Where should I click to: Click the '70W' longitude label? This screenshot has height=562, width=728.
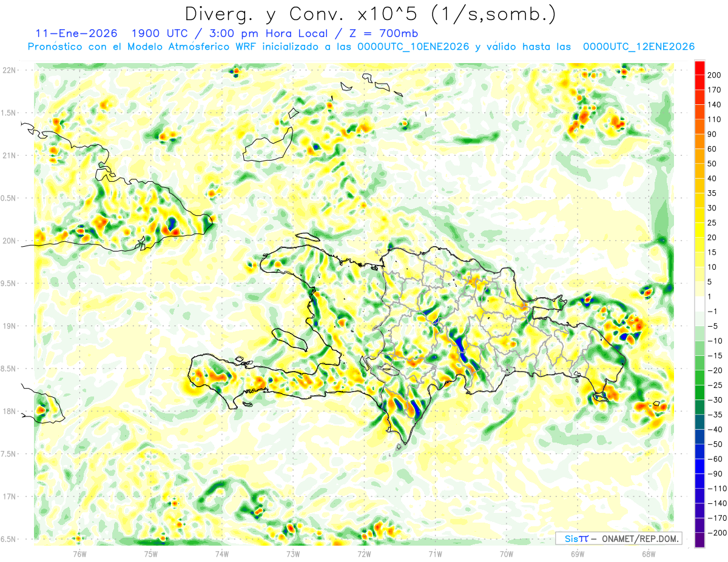[507, 554]
